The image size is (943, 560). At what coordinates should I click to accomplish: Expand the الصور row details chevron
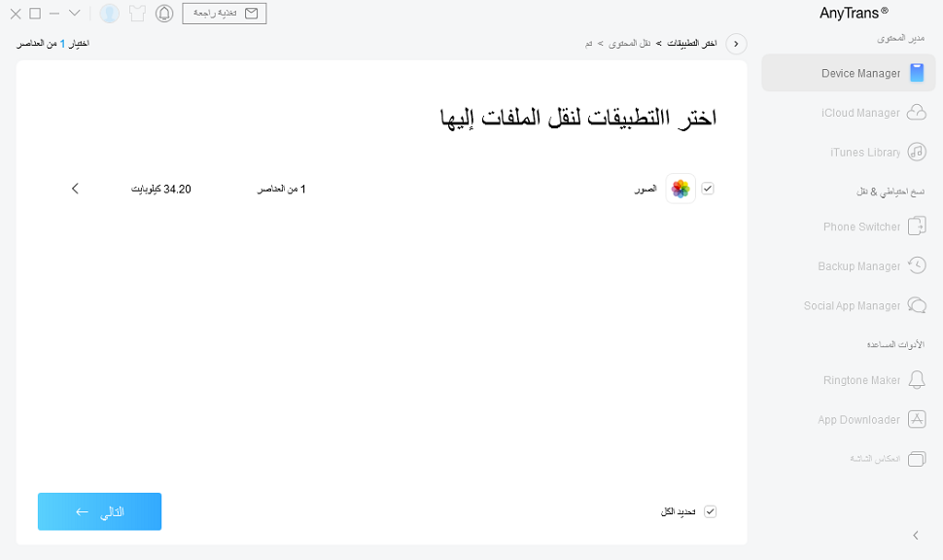pyautogui.click(x=75, y=189)
